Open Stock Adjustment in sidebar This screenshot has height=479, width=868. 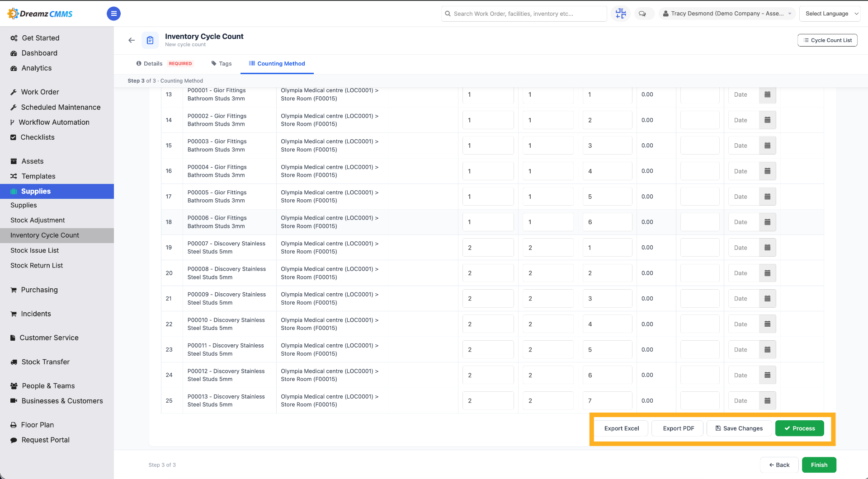[x=38, y=220]
